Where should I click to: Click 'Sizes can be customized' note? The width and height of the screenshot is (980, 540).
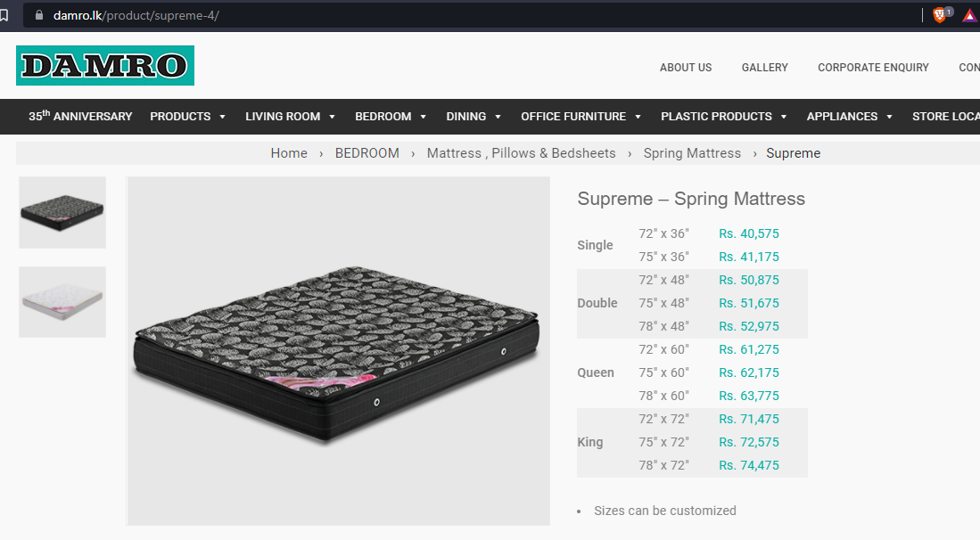click(x=665, y=511)
